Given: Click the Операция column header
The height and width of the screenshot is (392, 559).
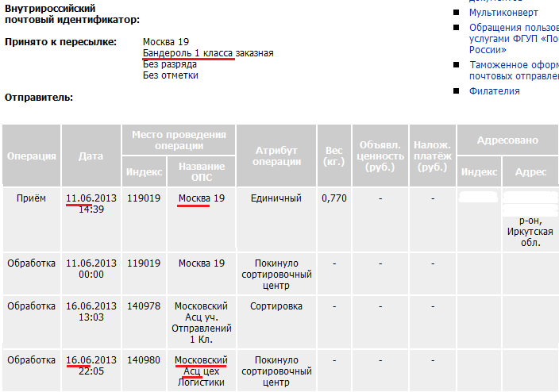Looking at the screenshot, I should click(32, 156).
